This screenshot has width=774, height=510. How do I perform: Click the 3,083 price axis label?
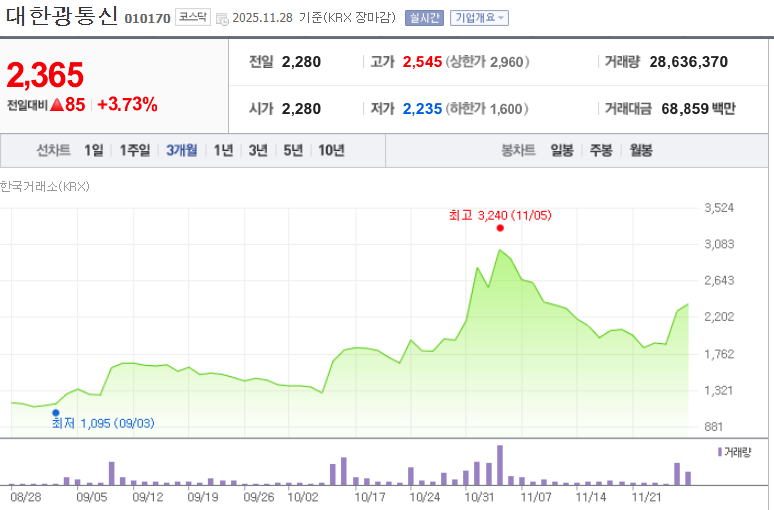pyautogui.click(x=719, y=244)
